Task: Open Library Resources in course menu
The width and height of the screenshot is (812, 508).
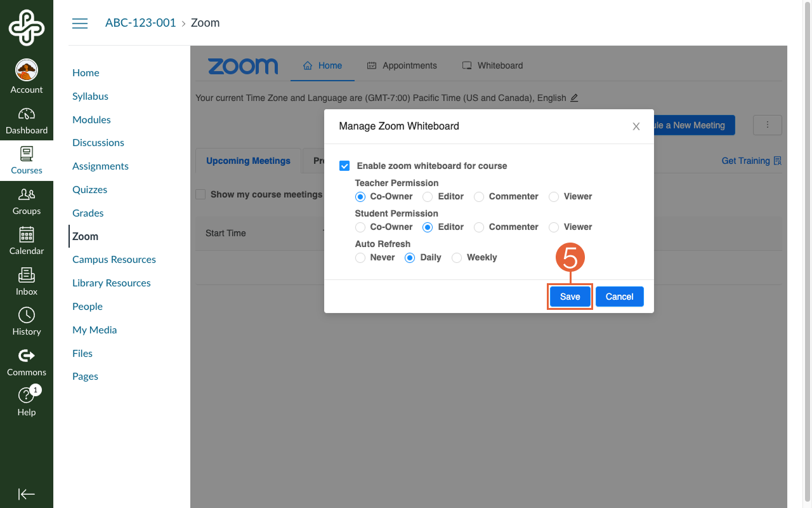Action: 112,283
